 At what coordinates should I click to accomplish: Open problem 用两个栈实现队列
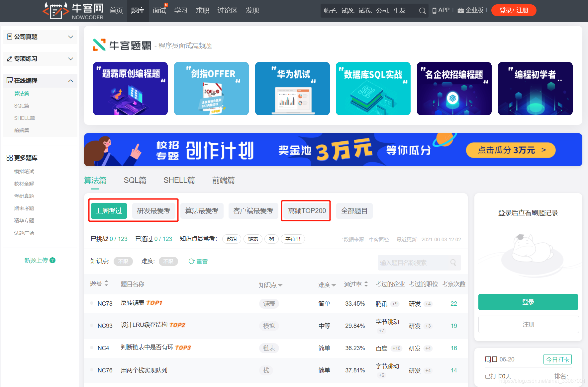coord(144,370)
